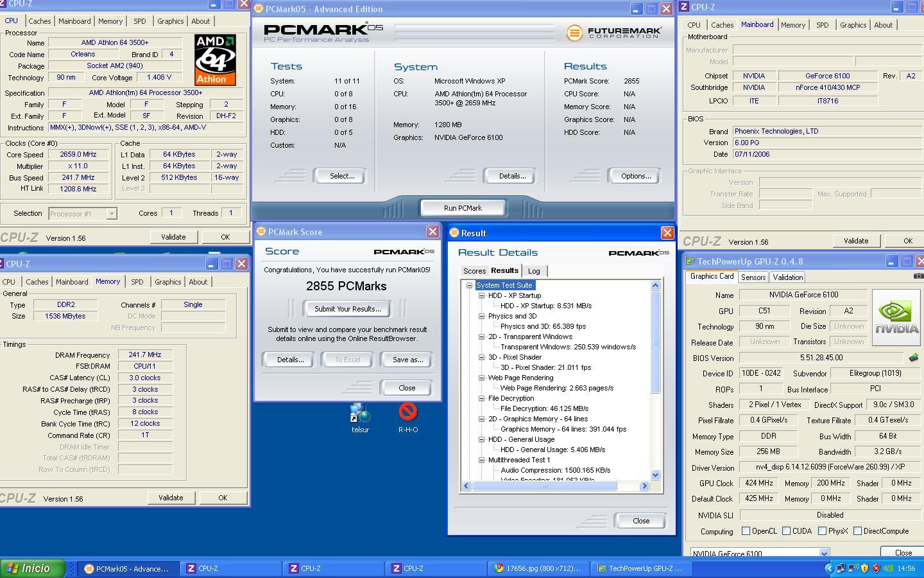Click Details... in PCMark Score dialog
The height and width of the screenshot is (578, 924).
point(290,360)
